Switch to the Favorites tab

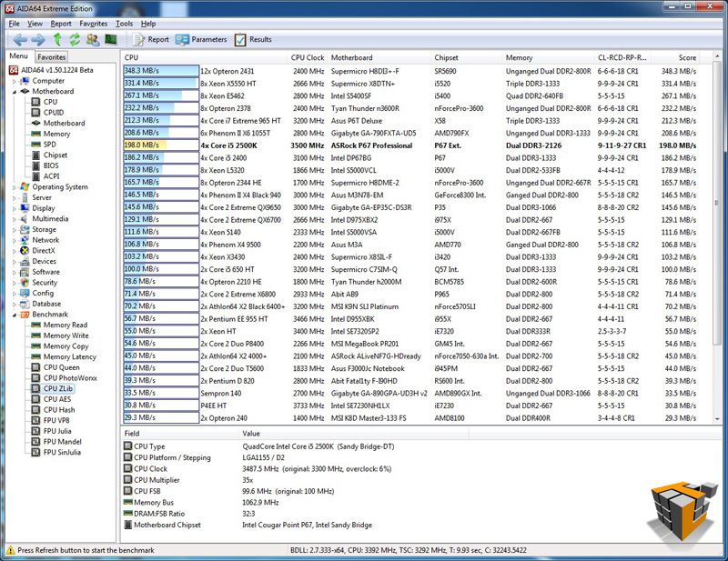click(x=52, y=57)
